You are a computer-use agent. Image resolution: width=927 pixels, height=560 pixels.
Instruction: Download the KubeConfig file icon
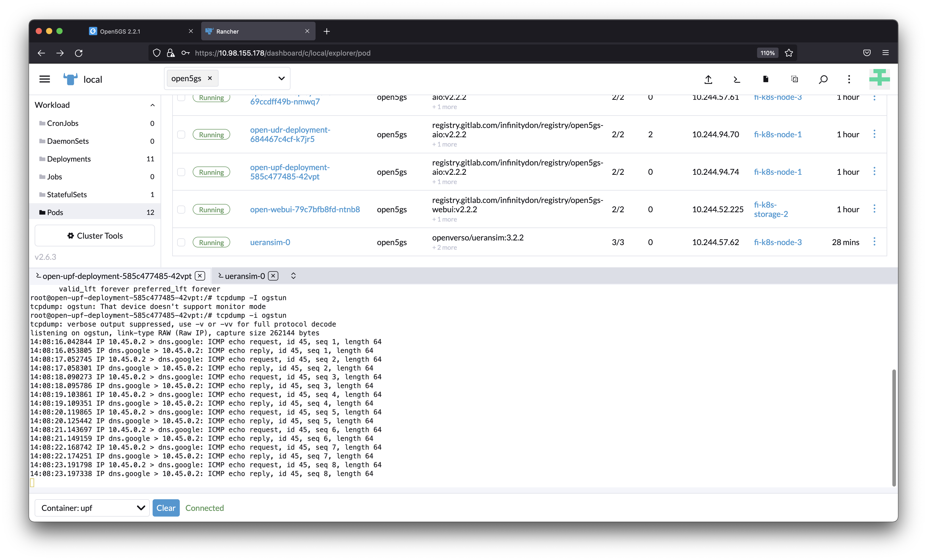coord(765,79)
